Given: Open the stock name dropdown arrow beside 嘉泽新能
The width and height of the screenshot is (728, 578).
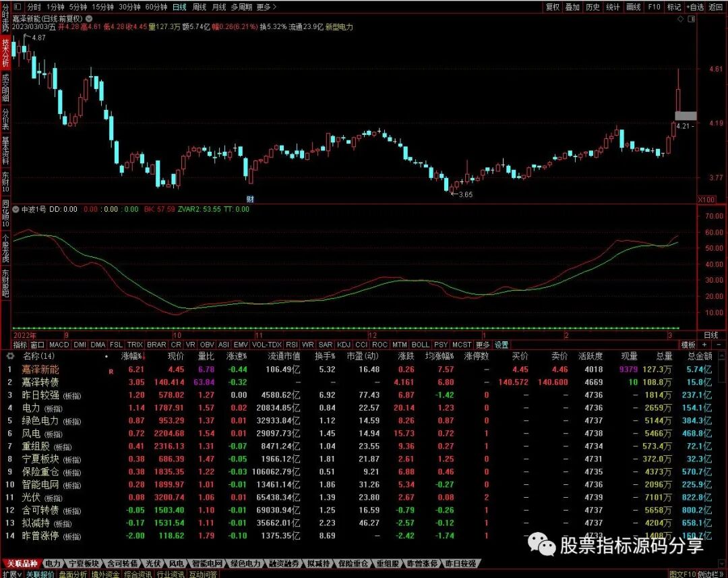Looking at the screenshot, I should click(89, 19).
